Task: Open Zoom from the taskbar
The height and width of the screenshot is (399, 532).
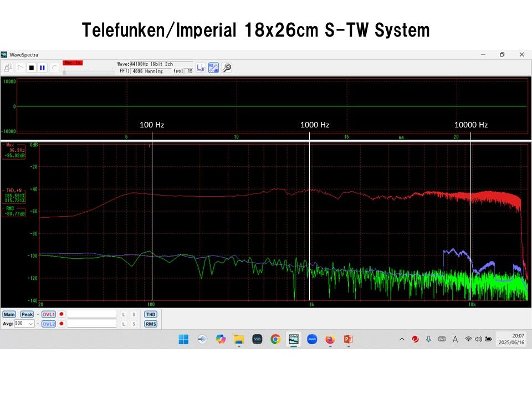Action: (x=312, y=339)
